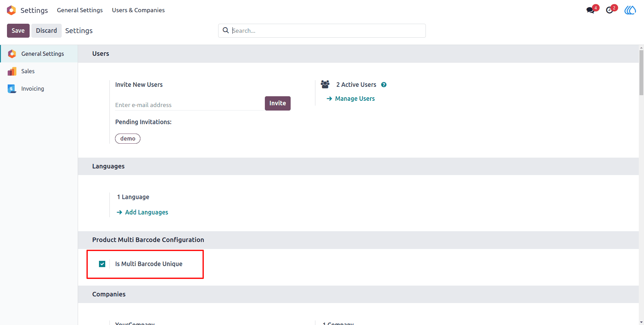
Task: Select Invoicing settings tab in sidebar
Action: tap(39, 89)
